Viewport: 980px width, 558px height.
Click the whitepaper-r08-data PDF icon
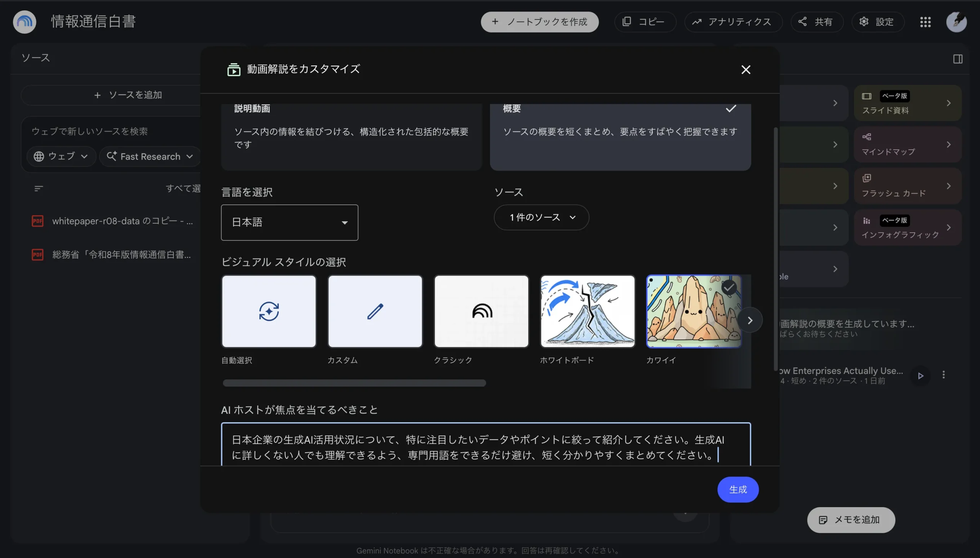coord(38,221)
